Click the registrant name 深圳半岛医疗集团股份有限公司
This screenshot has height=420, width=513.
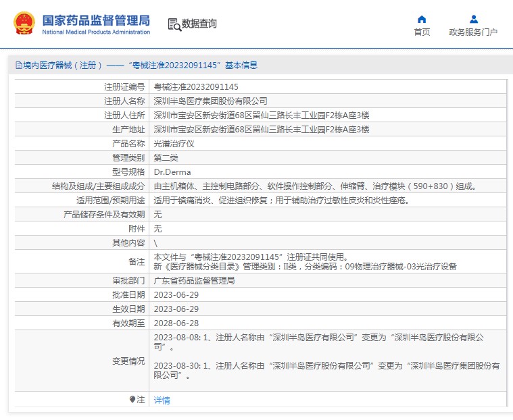[x=210, y=101]
